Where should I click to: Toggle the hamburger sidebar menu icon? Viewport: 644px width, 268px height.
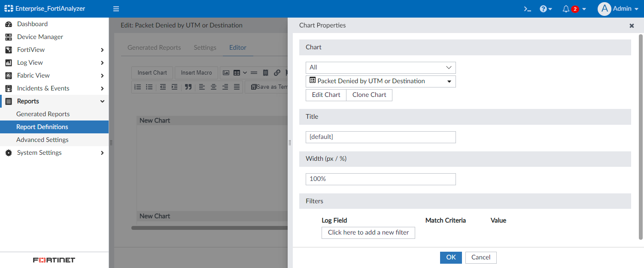116,9
